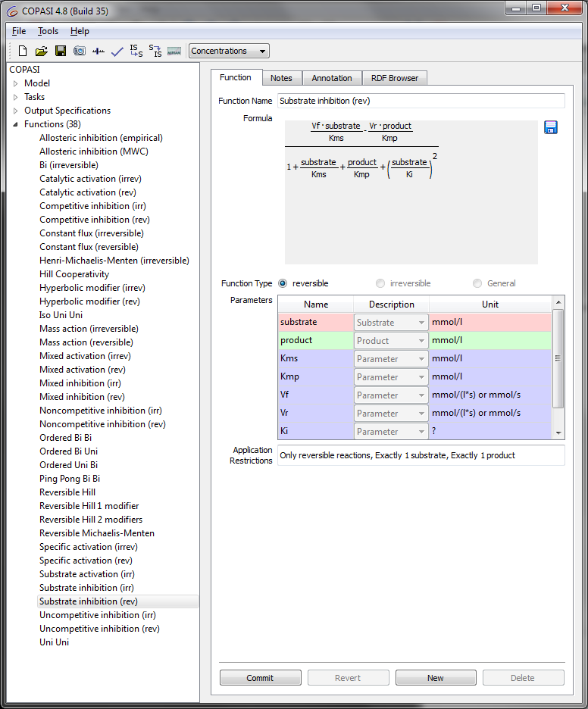The width and height of the screenshot is (588, 709).
Task: Select the irreversible function type option
Action: [x=380, y=283]
